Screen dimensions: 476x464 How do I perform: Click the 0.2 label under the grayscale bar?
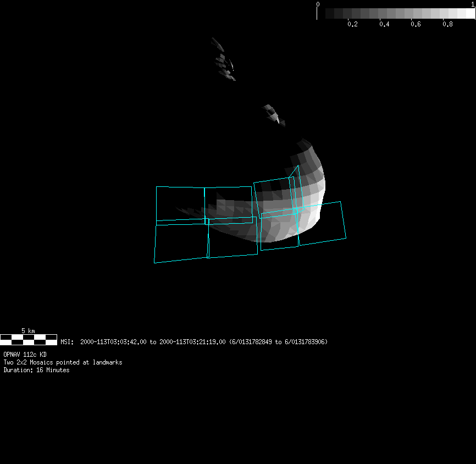353,24
